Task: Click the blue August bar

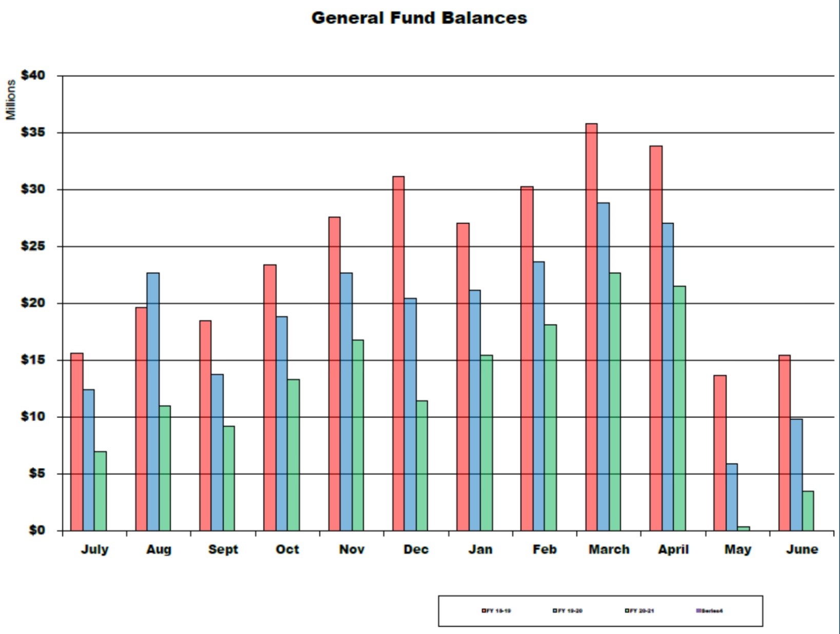Action: (x=153, y=402)
